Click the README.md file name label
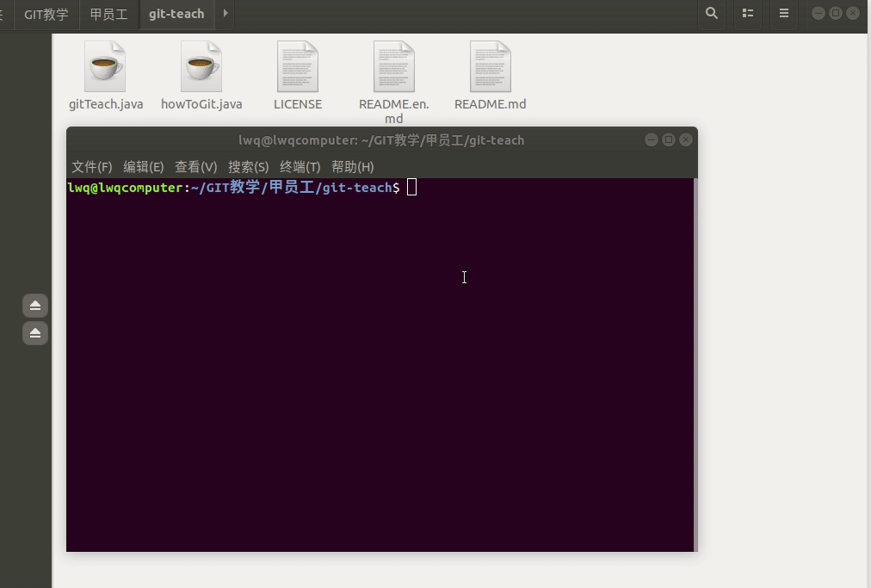Screen dimensions: 871x588 (x=490, y=104)
